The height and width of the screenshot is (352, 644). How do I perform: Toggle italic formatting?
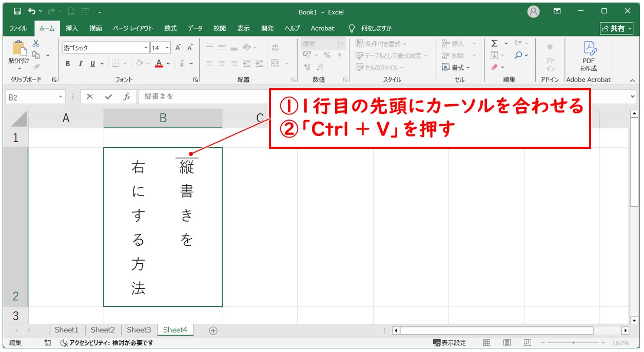point(80,64)
